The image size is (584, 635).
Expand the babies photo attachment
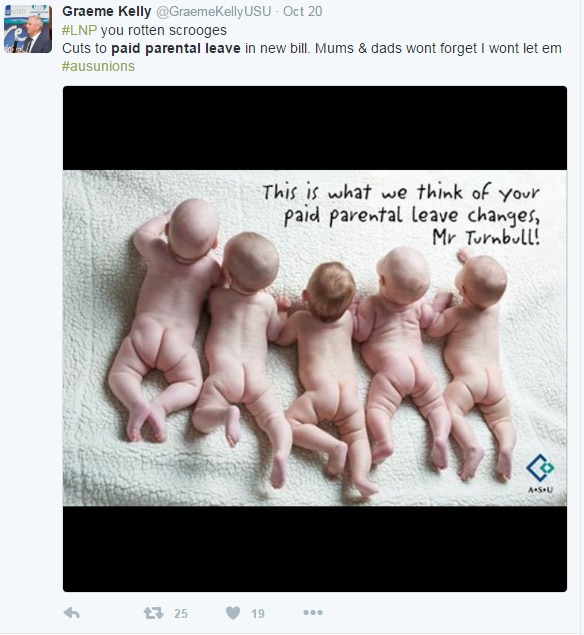pos(315,338)
